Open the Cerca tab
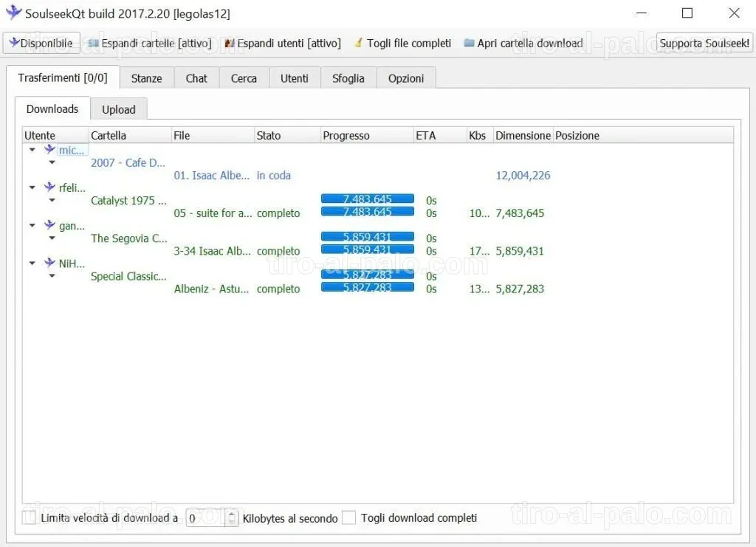The height and width of the screenshot is (547, 756). pyautogui.click(x=244, y=78)
